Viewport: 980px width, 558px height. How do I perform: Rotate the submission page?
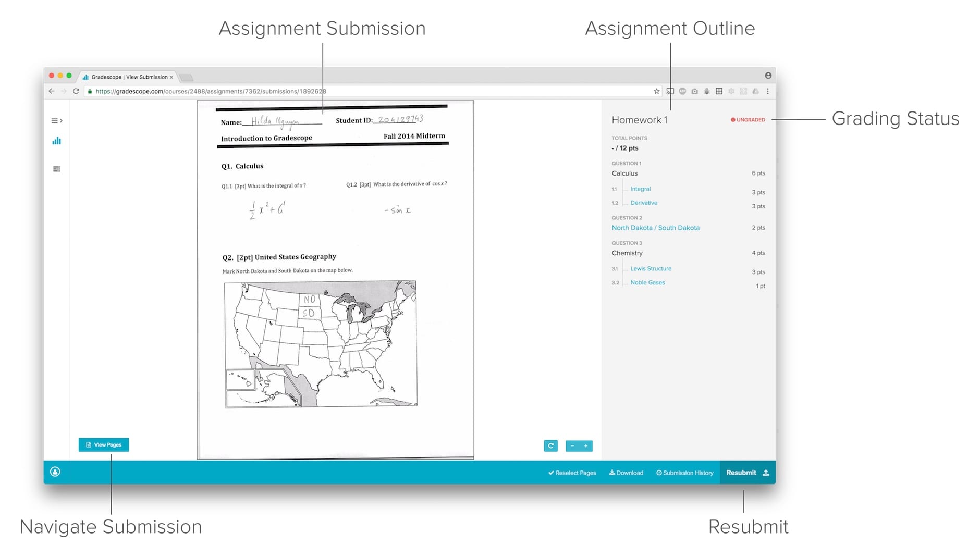(550, 446)
